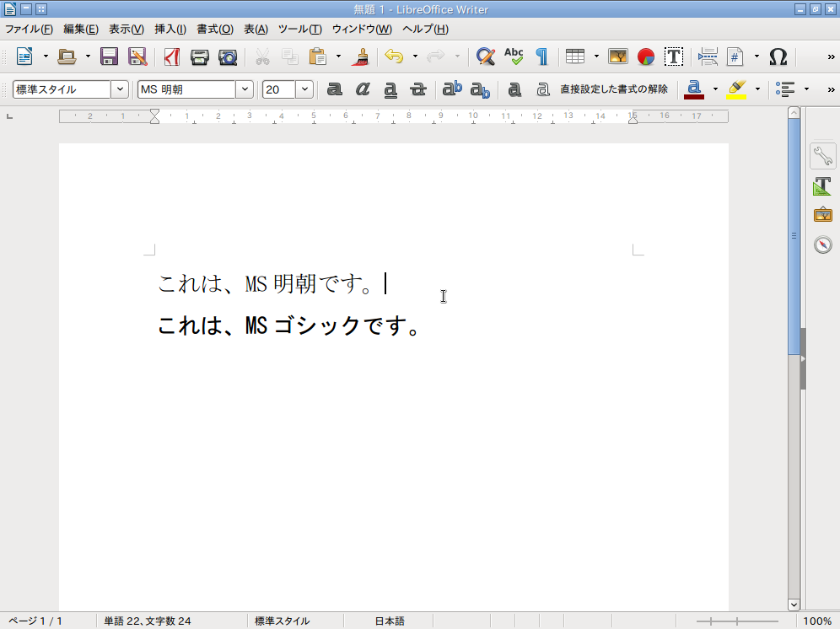The height and width of the screenshot is (629, 840).
Task: Toggle Subscript formatting
Action: pos(480,90)
